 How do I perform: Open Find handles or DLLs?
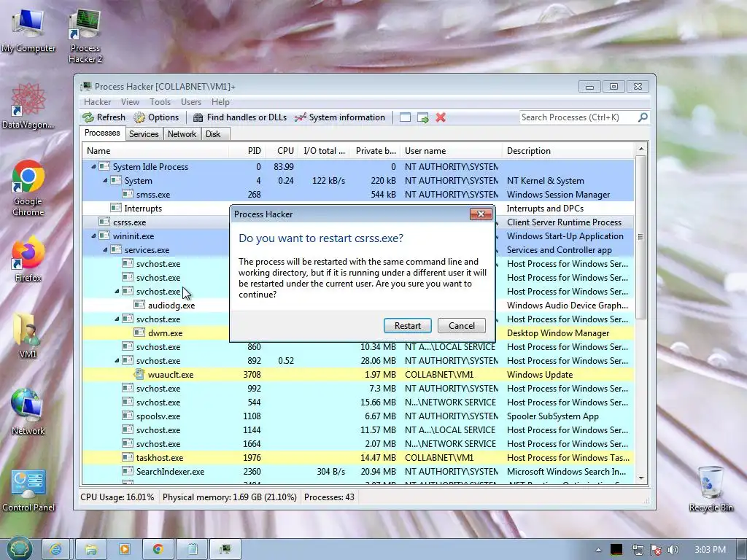coord(240,117)
